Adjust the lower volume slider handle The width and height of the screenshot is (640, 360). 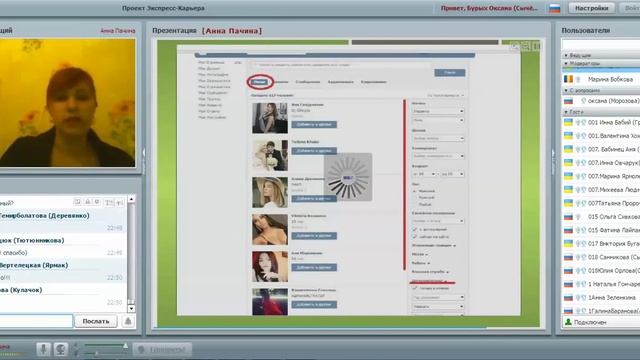click(97, 353)
